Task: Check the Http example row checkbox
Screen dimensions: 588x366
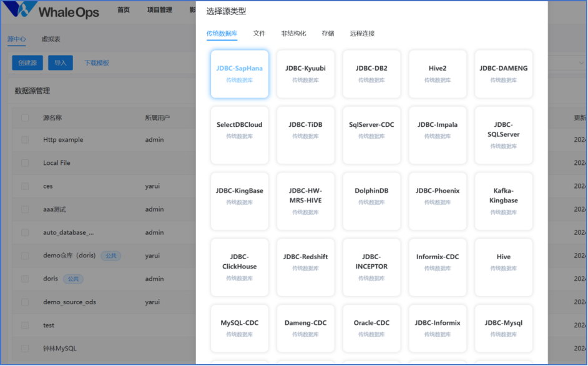Action: (x=25, y=140)
